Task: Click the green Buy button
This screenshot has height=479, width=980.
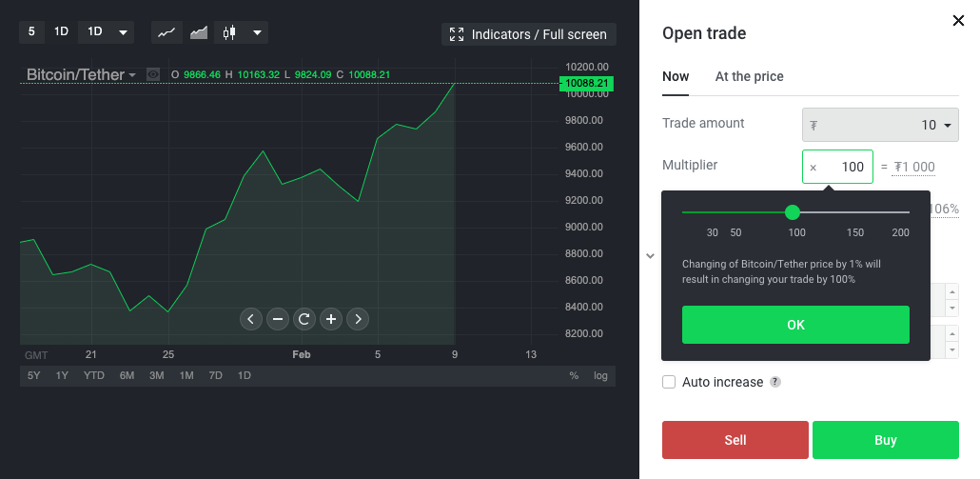Action: (885, 440)
